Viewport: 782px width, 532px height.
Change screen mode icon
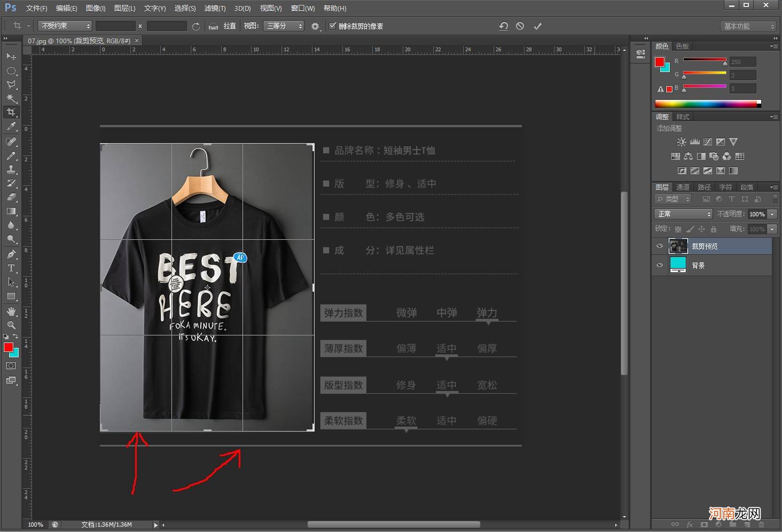[x=11, y=380]
